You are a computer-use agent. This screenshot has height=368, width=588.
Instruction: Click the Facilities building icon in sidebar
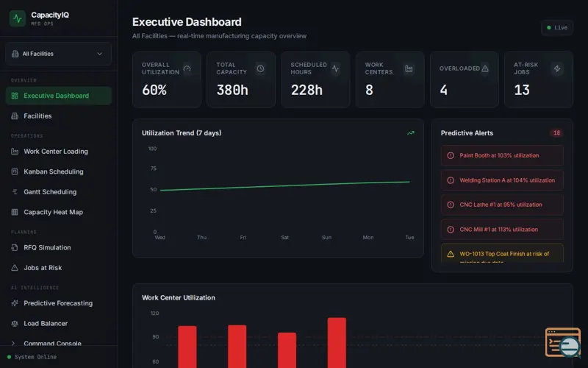pyautogui.click(x=15, y=116)
